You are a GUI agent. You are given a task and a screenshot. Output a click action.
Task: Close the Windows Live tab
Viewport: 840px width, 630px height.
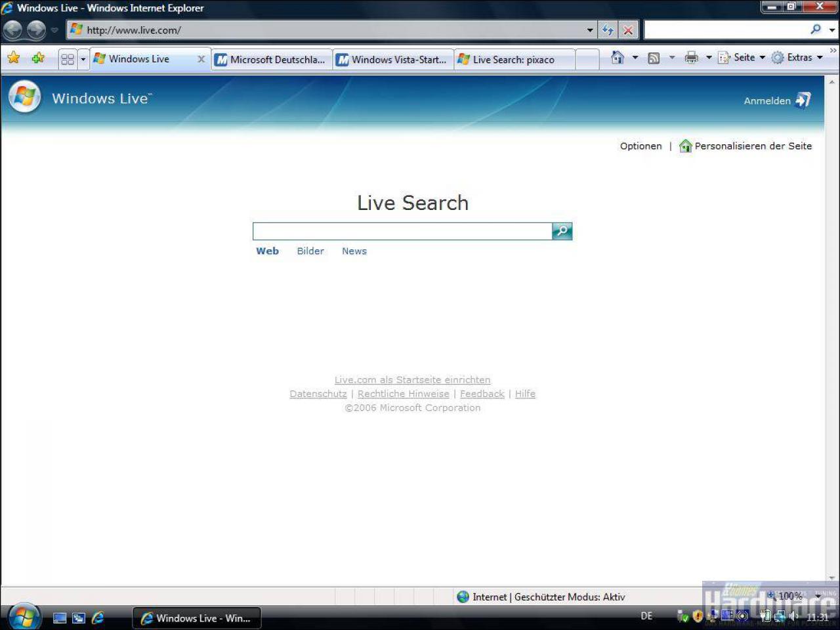[201, 59]
